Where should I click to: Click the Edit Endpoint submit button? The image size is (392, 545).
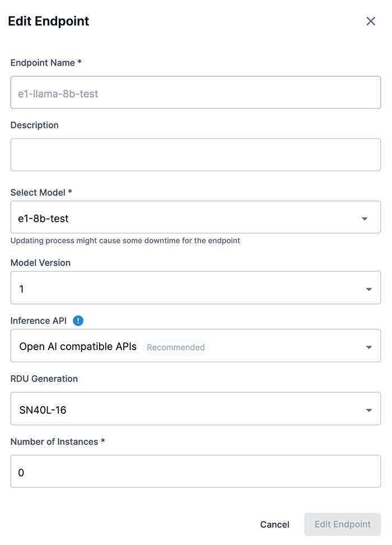[342, 524]
